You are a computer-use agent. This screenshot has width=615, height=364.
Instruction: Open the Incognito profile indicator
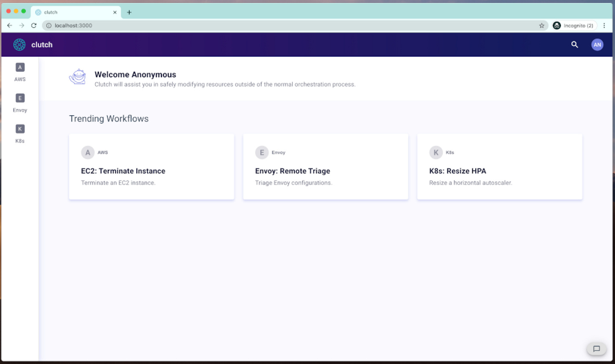572,25
